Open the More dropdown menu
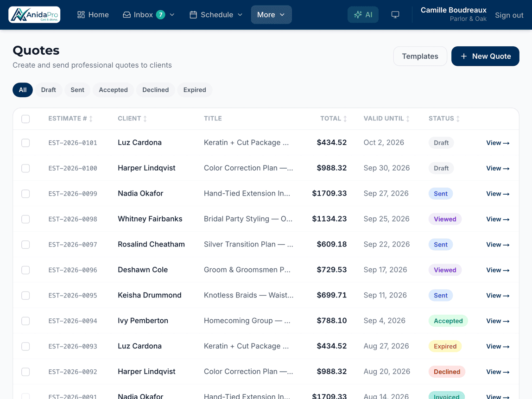 [271, 14]
